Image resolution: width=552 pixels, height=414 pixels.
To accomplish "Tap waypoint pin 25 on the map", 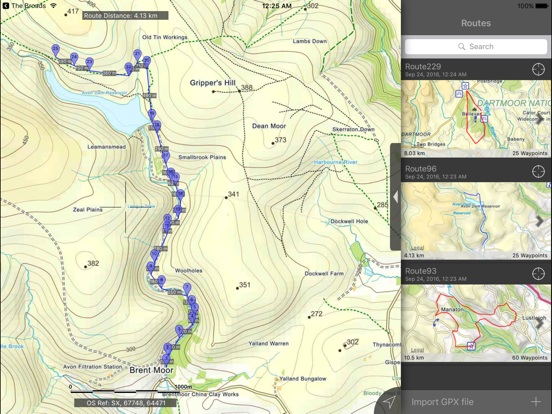I will pyautogui.click(x=55, y=50).
